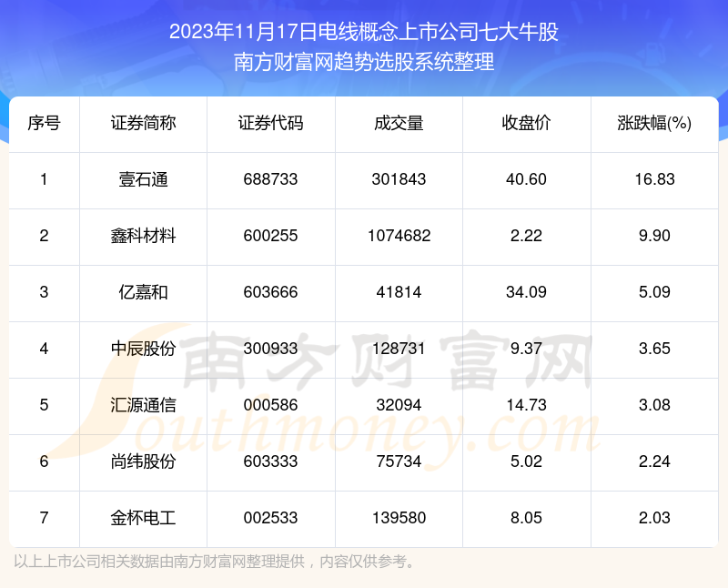
Task: Click change percentage 9.90
Action: 654,236
